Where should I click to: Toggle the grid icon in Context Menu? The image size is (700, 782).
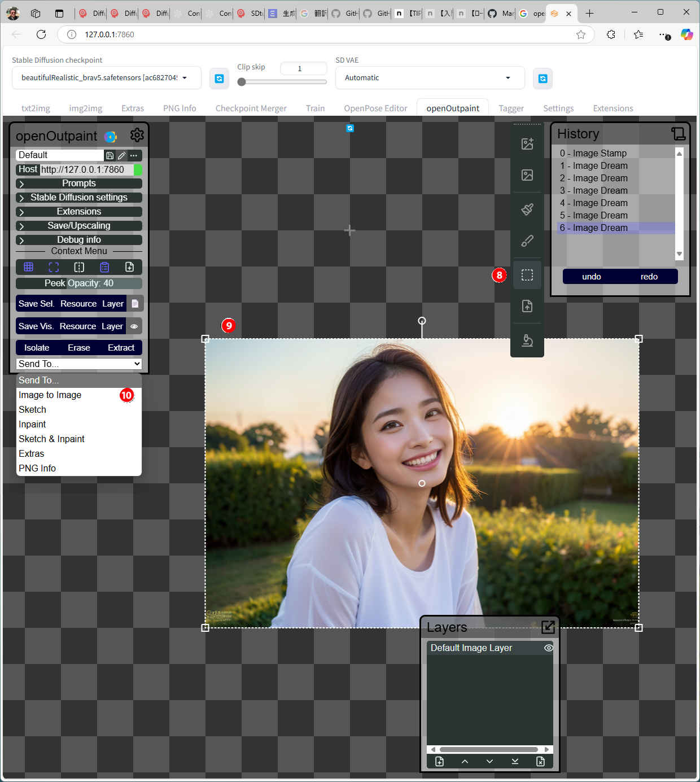28,267
